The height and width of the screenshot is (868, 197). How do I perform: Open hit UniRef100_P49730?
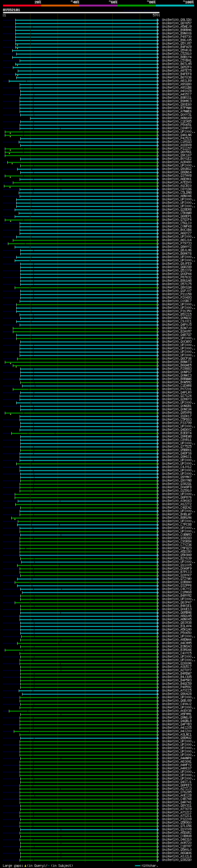(176, 37)
